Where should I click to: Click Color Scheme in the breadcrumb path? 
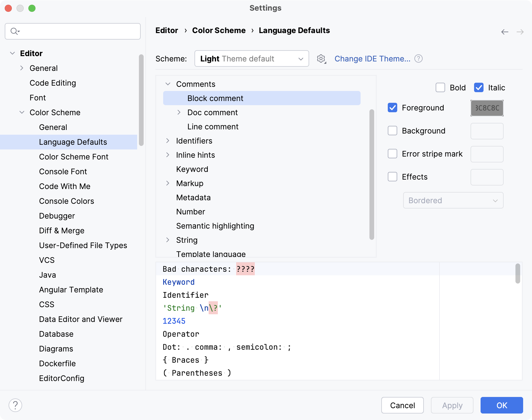point(219,30)
